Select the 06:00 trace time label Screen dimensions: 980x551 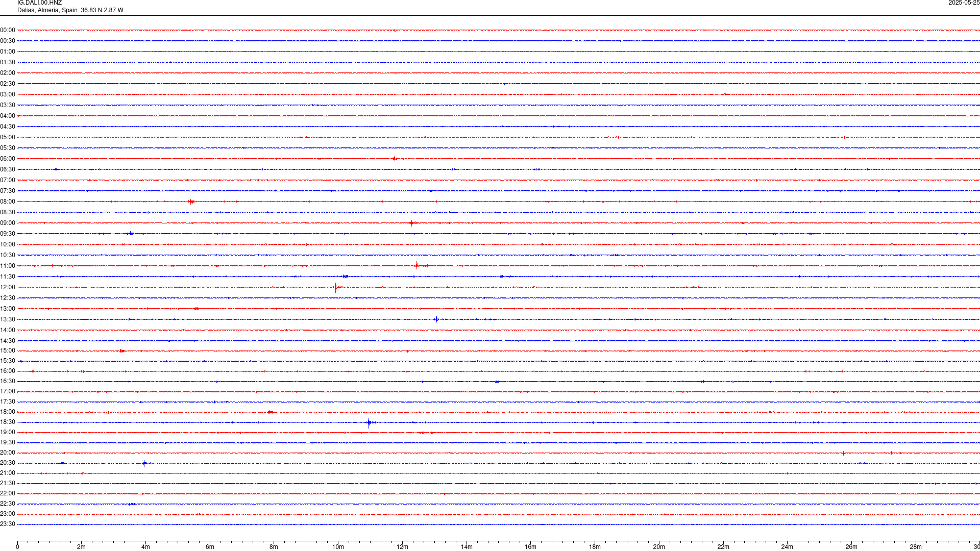pos(8,159)
